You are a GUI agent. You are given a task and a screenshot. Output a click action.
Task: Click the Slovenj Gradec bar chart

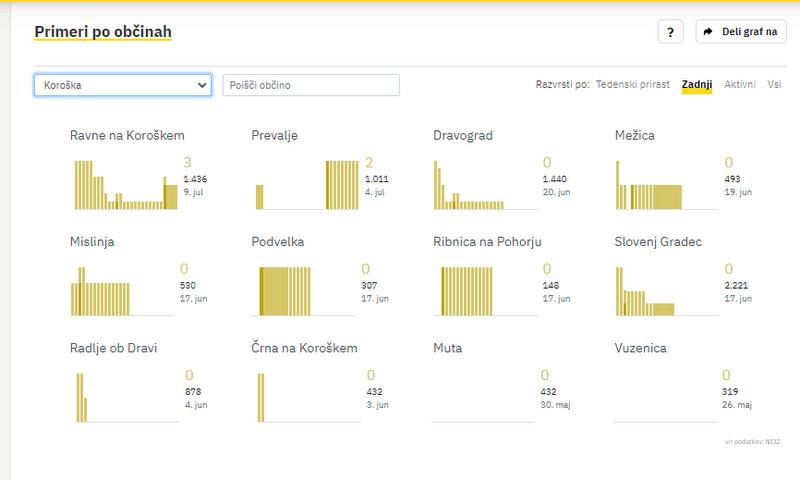click(x=667, y=290)
